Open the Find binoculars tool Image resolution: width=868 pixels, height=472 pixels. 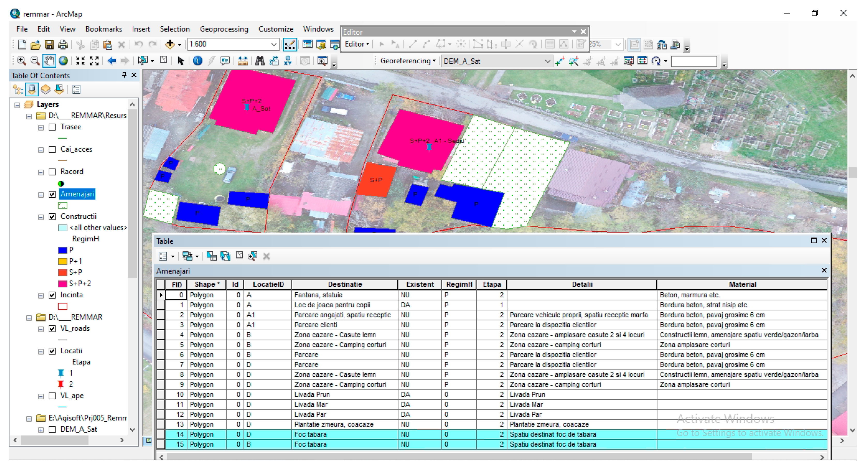[x=259, y=61]
